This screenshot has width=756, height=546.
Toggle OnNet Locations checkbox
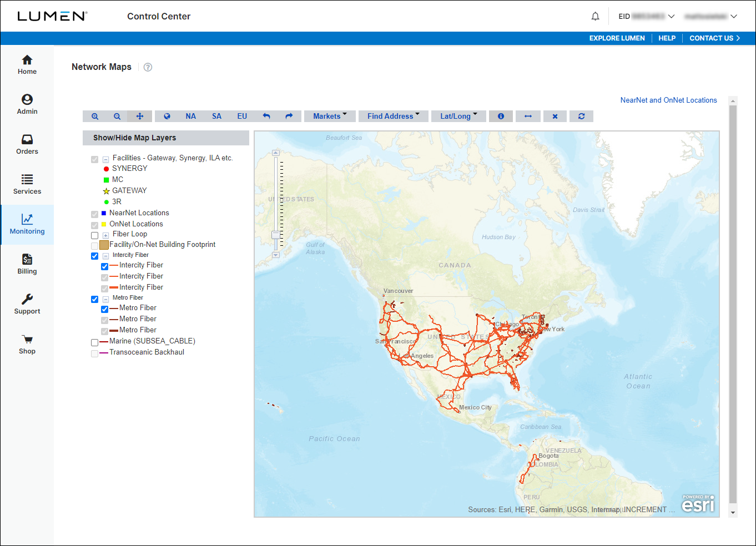click(94, 225)
